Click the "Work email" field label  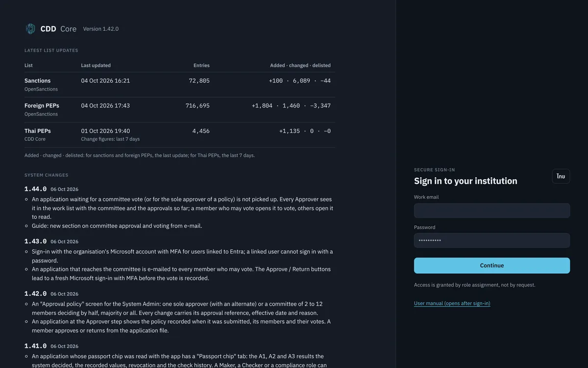pos(426,197)
